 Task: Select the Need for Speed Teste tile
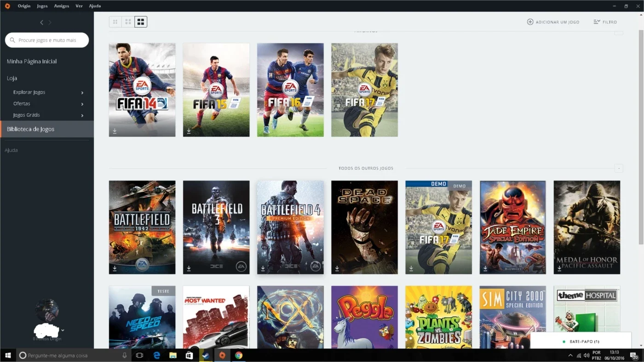[142, 317]
